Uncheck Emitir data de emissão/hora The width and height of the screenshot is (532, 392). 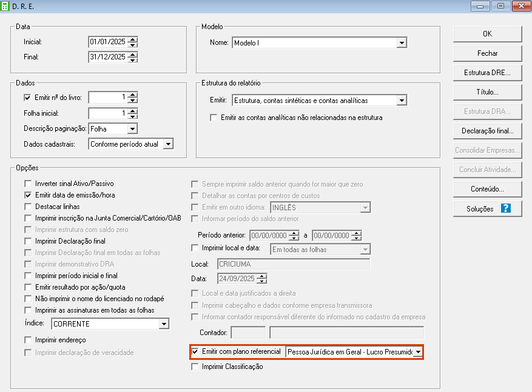27,195
